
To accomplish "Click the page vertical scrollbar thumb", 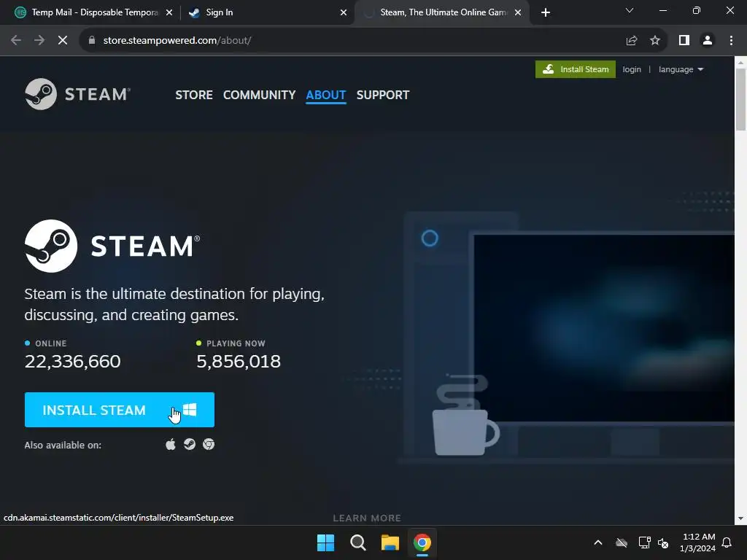I will 740,99.
